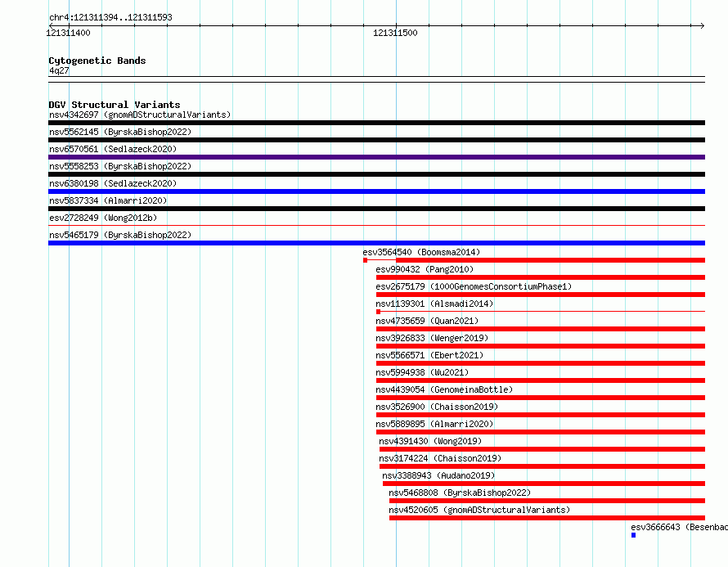Click the black bar under nsv4342697

pos(376,123)
